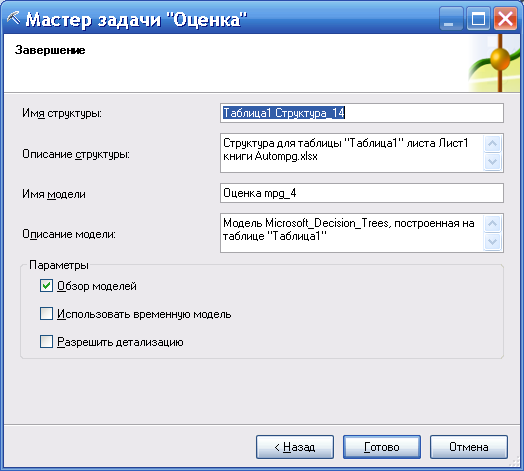
Task: Check Использовать временную модель option
Action: (x=46, y=314)
